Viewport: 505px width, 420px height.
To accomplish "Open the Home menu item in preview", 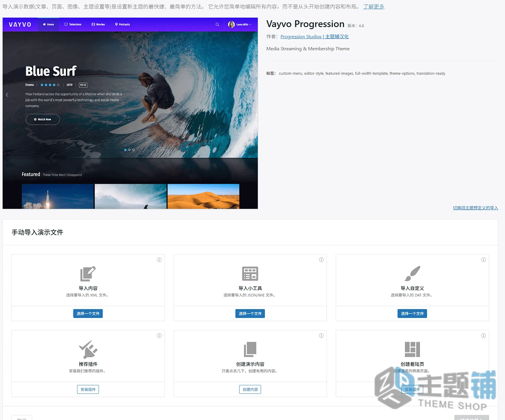I will 48,24.
